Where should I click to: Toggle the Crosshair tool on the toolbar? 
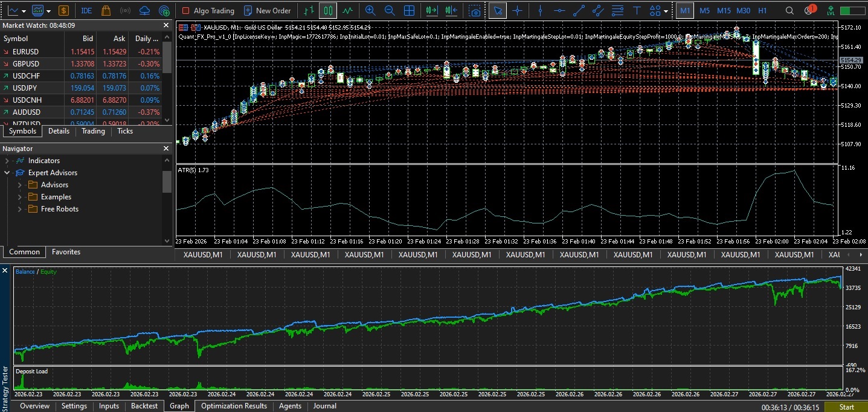[x=518, y=10]
